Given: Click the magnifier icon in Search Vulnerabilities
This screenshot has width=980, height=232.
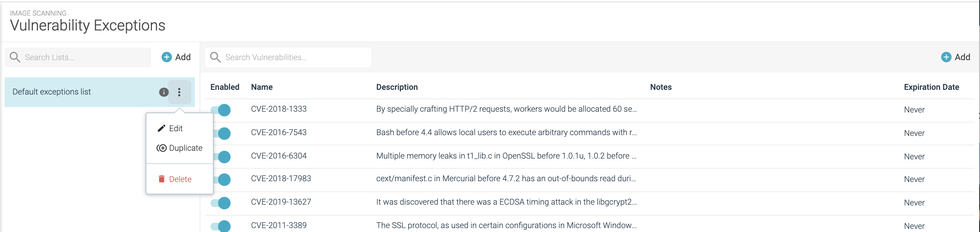Looking at the screenshot, I should 215,57.
